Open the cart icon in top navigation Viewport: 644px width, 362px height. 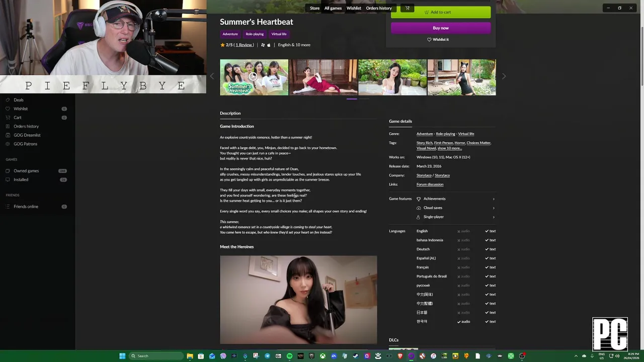click(x=408, y=8)
